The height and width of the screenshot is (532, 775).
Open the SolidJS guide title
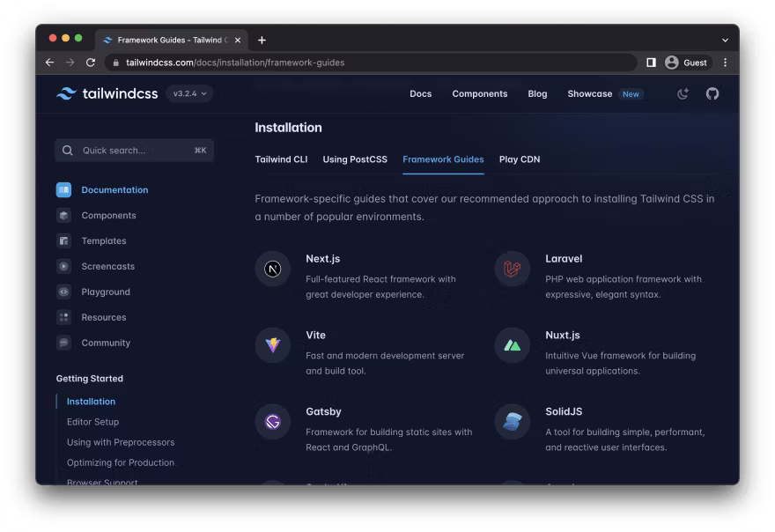coord(564,411)
